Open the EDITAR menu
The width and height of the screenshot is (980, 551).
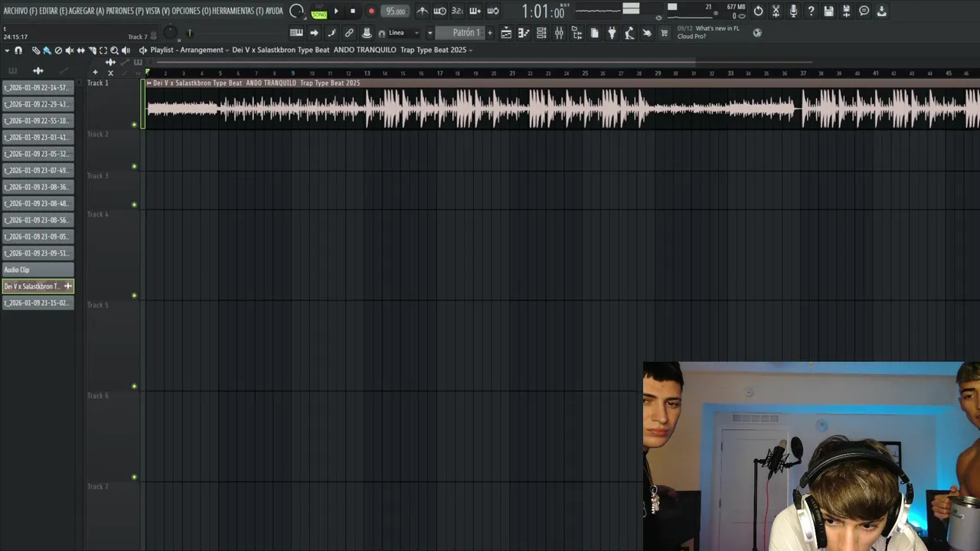tap(53, 11)
